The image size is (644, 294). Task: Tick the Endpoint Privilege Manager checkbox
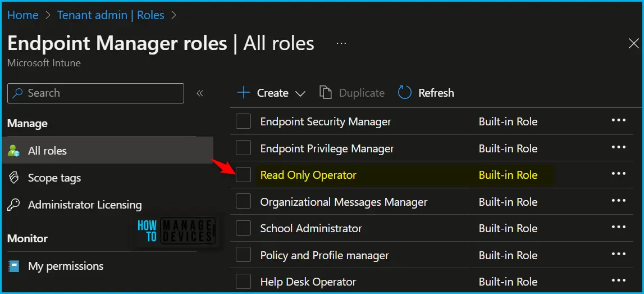click(x=243, y=148)
